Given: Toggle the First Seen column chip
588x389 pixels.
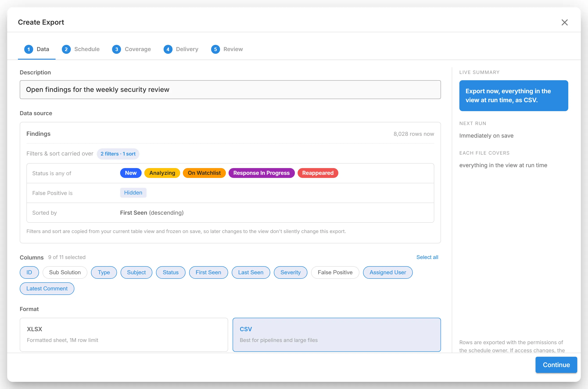Looking at the screenshot, I should [208, 272].
